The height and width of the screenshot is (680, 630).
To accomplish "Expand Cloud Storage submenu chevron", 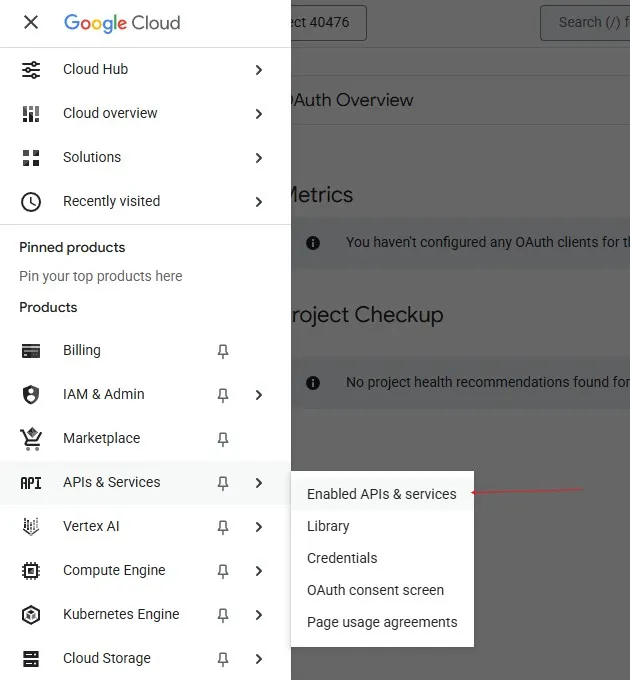I will tap(259, 659).
